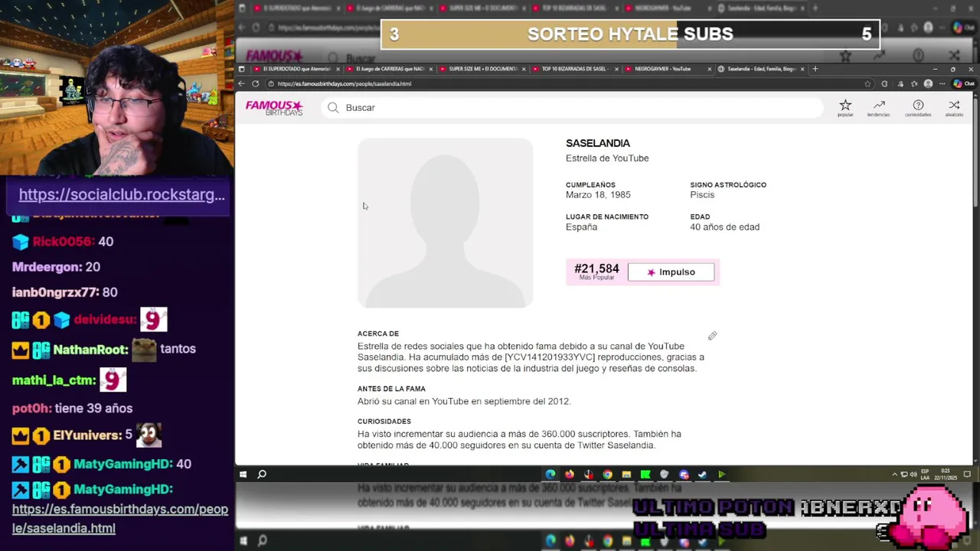
Task: Click the ESP LAA language indicator
Action: [x=926, y=474]
